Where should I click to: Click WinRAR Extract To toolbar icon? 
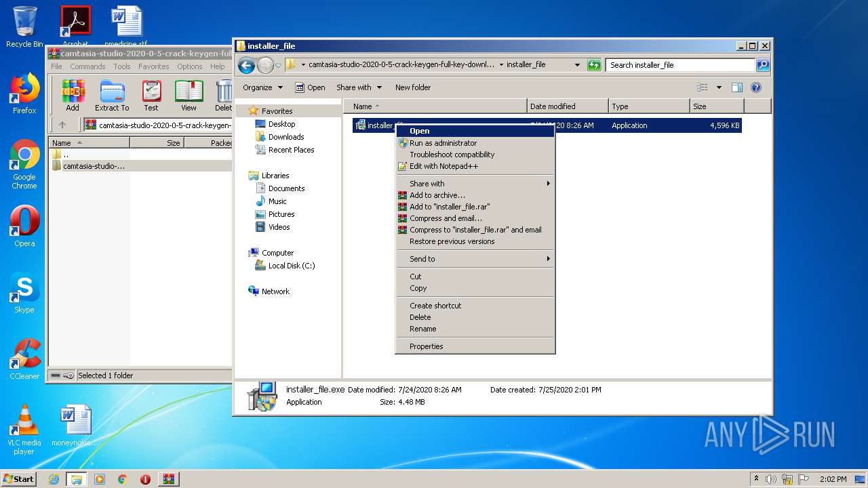click(x=112, y=96)
